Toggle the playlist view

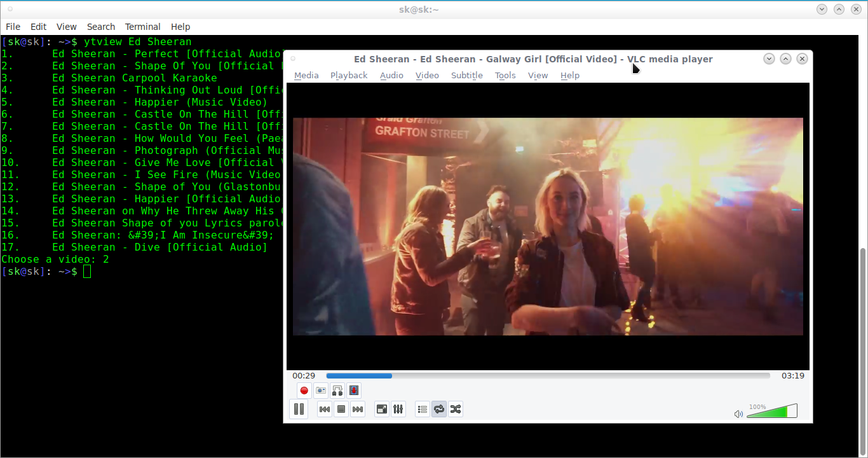tap(423, 409)
